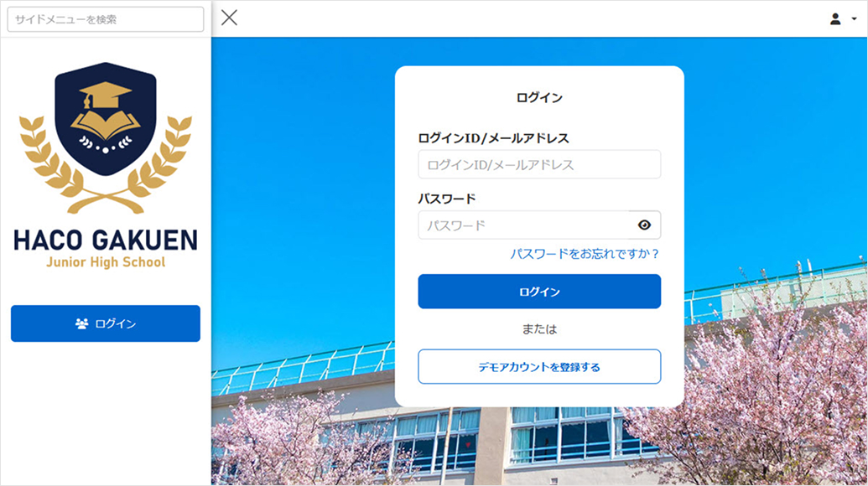The image size is (868, 486).
Task: Submit form with the blue ログイン button
Action: pos(539,292)
